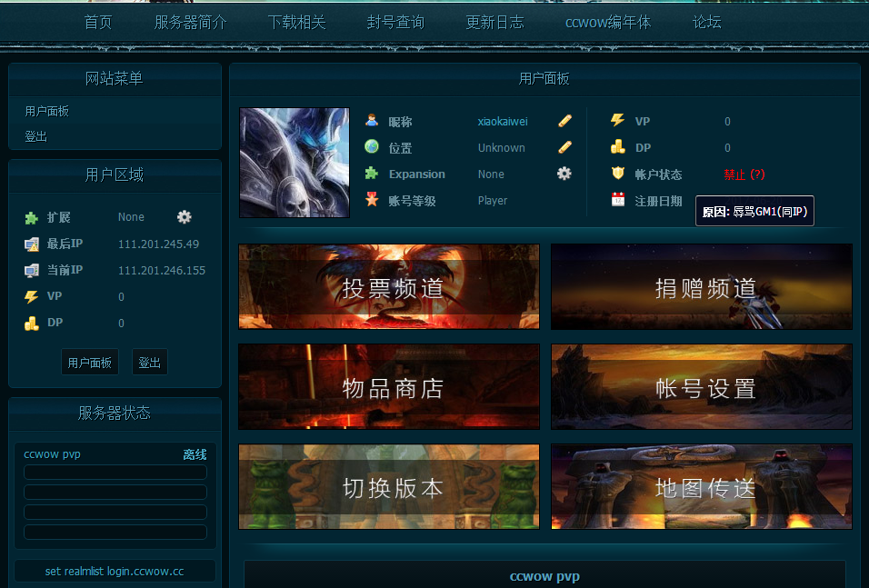Click the gear icon next to 扩展 in sidebar
The height and width of the screenshot is (588, 869).
point(185,217)
